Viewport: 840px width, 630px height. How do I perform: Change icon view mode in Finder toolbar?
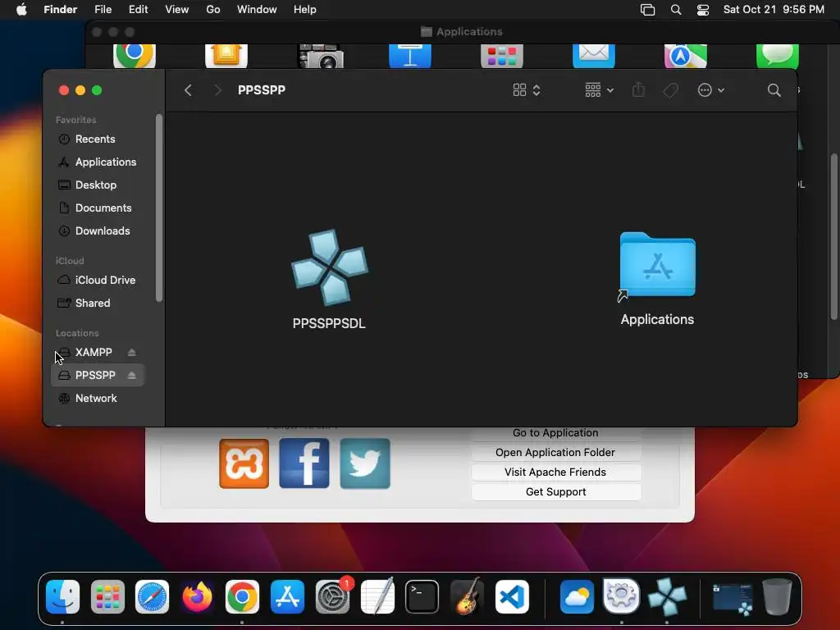527,90
